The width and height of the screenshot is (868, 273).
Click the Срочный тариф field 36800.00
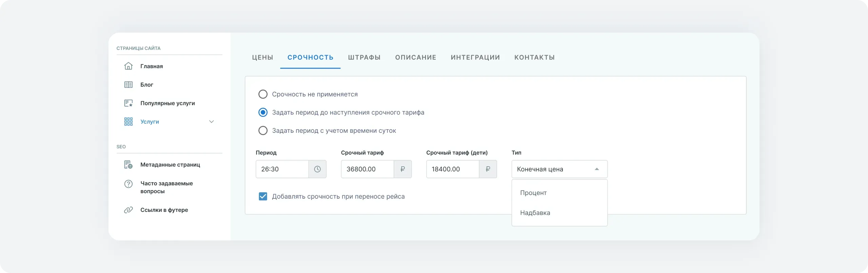pos(368,169)
